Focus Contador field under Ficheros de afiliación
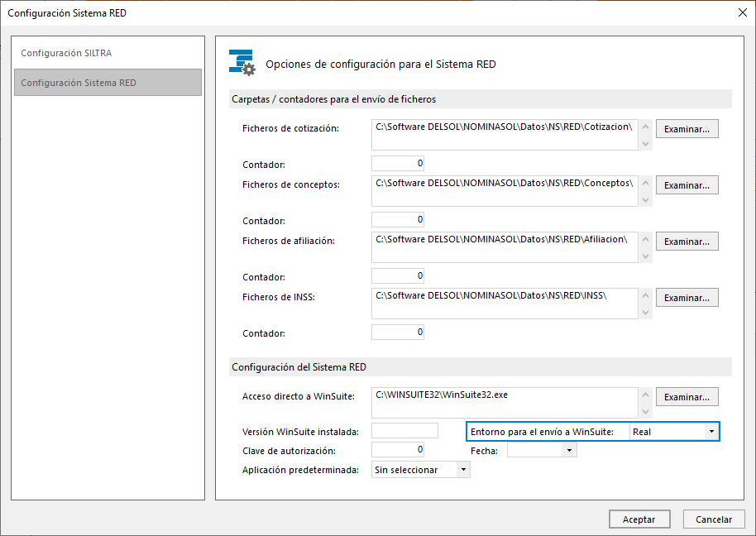756x536 pixels. coord(398,276)
